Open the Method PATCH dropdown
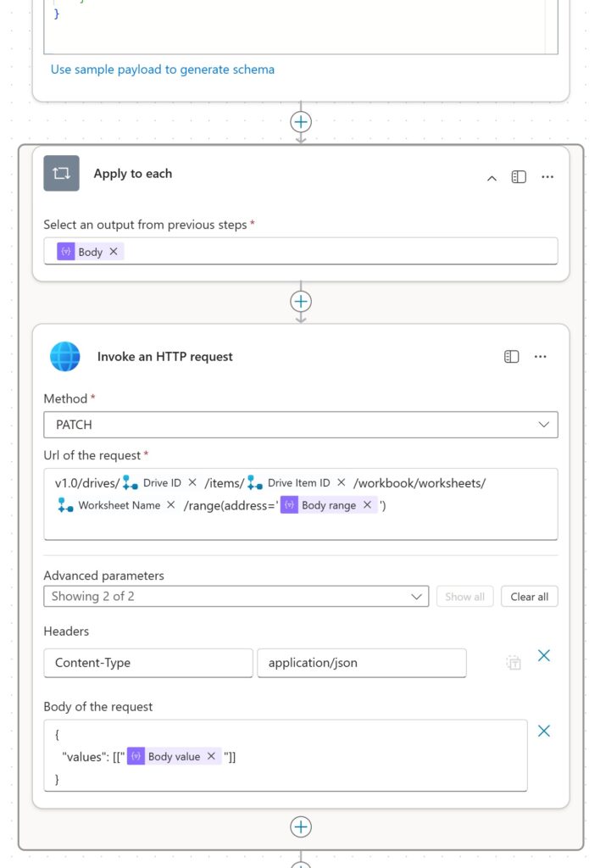The width and height of the screenshot is (600, 868). [301, 425]
